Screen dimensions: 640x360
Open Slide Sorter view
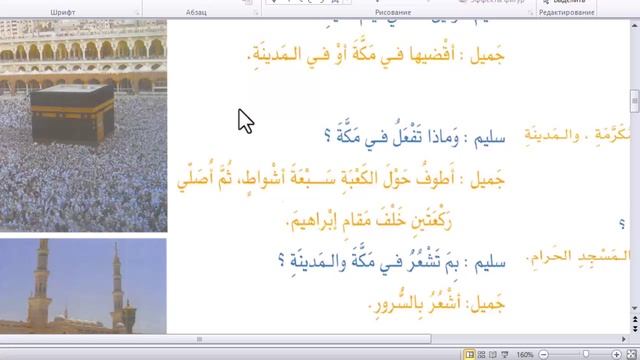click(482, 355)
